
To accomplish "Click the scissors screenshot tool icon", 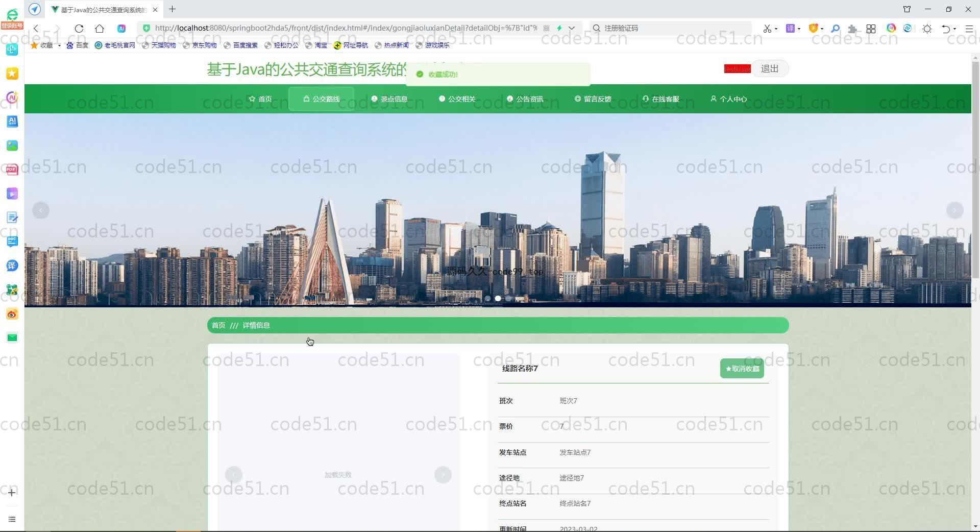I will 767,29.
